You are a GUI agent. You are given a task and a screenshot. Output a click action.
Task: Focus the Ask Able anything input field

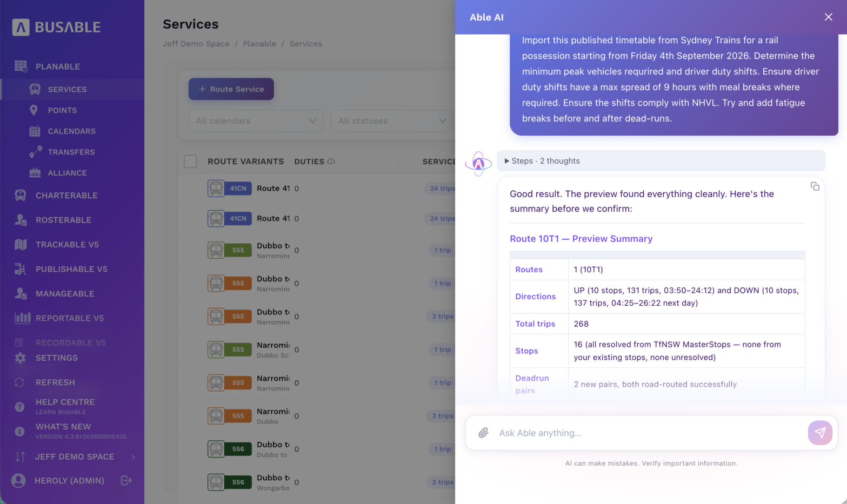pyautogui.click(x=649, y=433)
